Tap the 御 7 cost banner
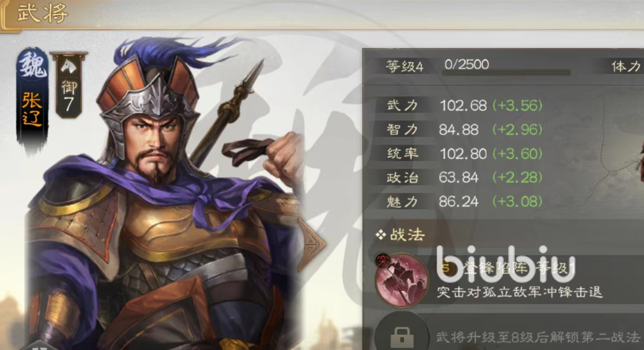 (69, 85)
